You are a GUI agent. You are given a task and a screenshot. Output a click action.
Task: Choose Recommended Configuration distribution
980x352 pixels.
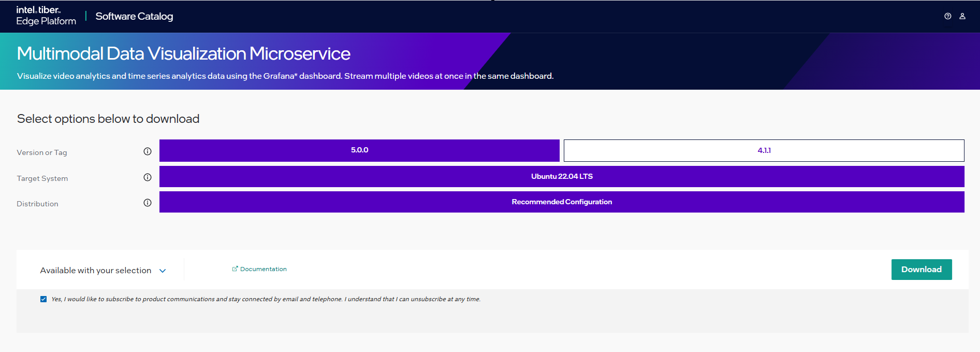point(562,202)
